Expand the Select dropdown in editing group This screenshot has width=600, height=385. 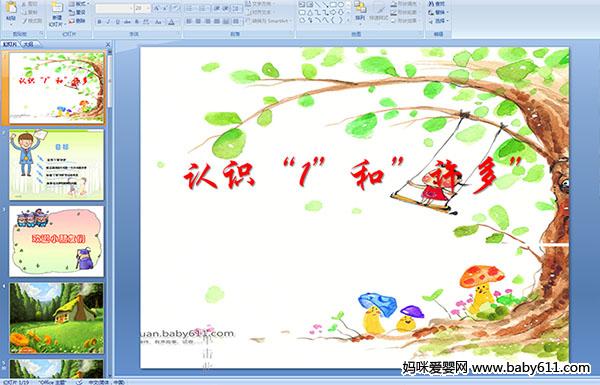click(x=438, y=21)
